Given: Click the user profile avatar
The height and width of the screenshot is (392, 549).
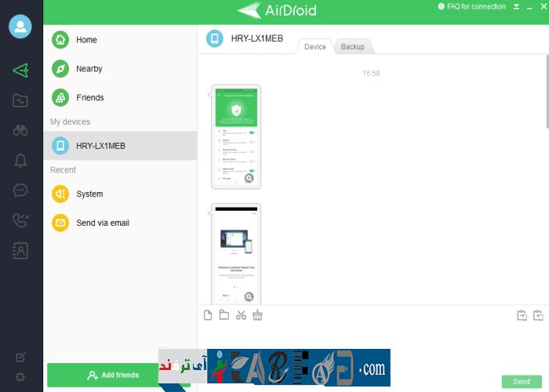Looking at the screenshot, I should pyautogui.click(x=20, y=27).
